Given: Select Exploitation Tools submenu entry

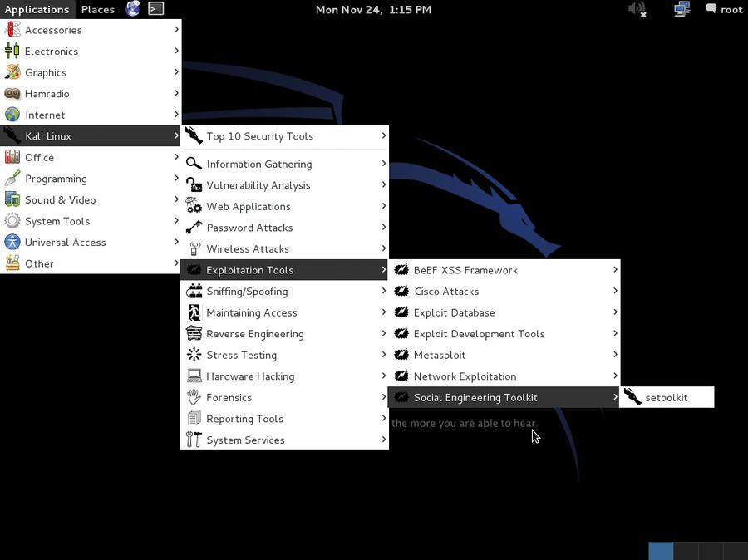Looking at the screenshot, I should pyautogui.click(x=285, y=270).
